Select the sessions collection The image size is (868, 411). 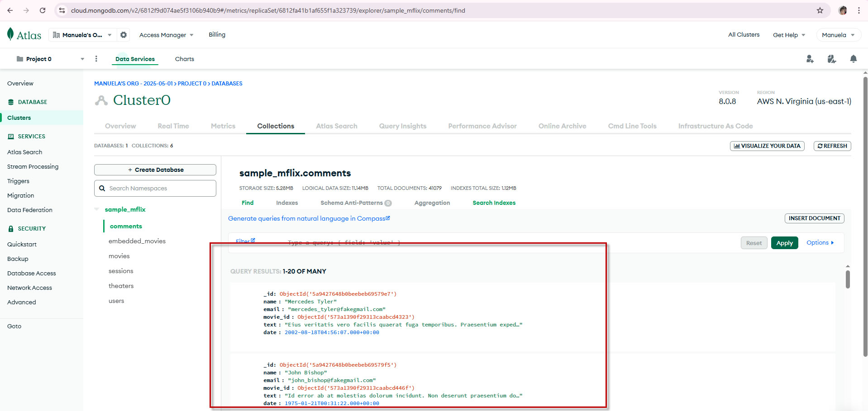click(121, 271)
